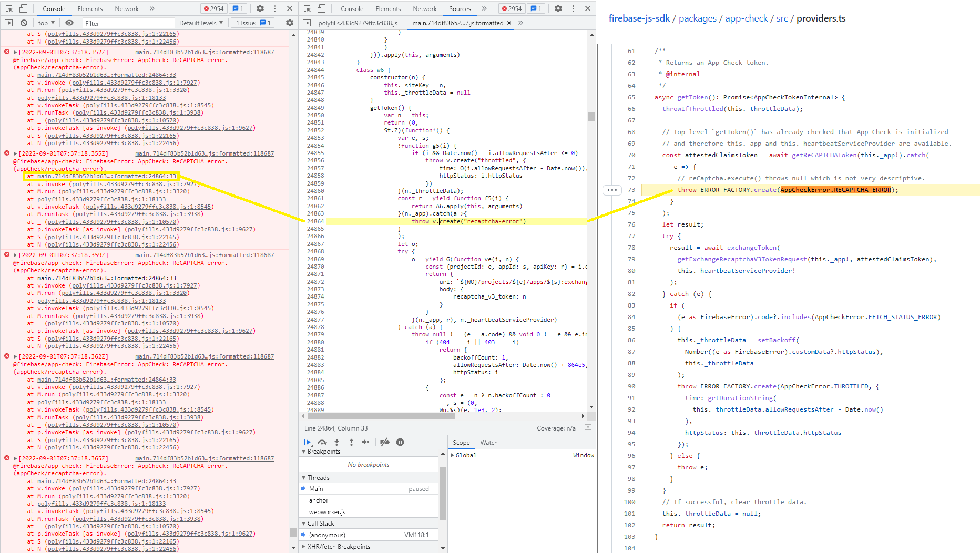Click the Step debugger icon
The width and height of the screenshot is (980, 553).
(366, 442)
